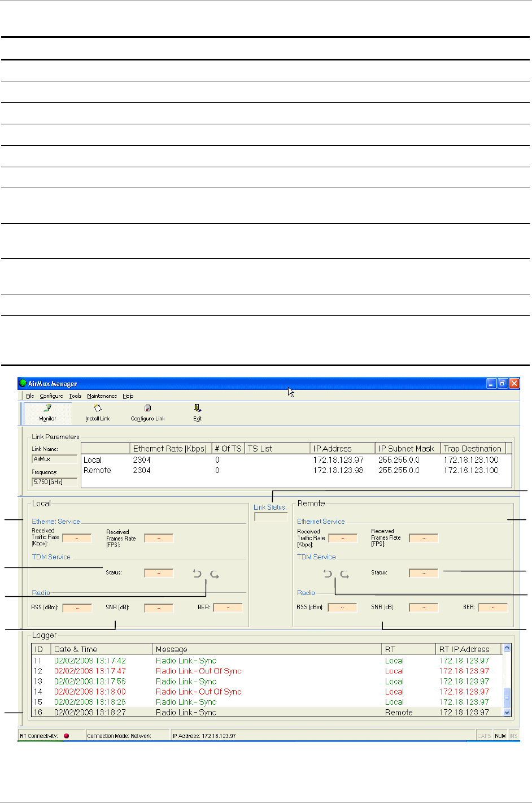Click Local RSS [dBm] field

[x=77, y=608]
